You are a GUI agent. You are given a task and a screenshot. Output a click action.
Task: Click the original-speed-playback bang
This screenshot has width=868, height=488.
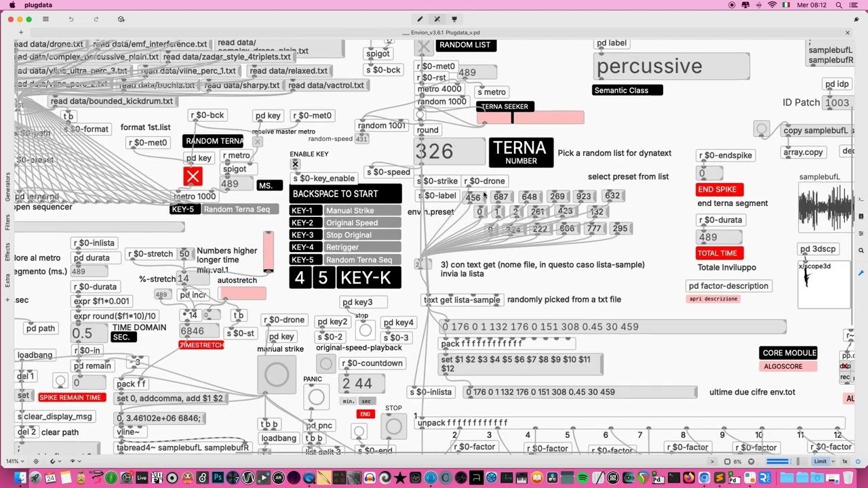(x=325, y=363)
